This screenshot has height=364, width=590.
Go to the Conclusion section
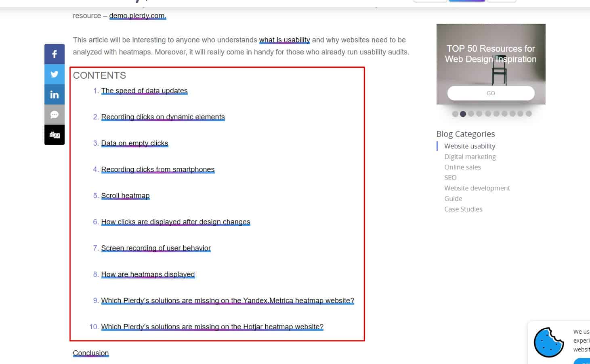[90, 353]
